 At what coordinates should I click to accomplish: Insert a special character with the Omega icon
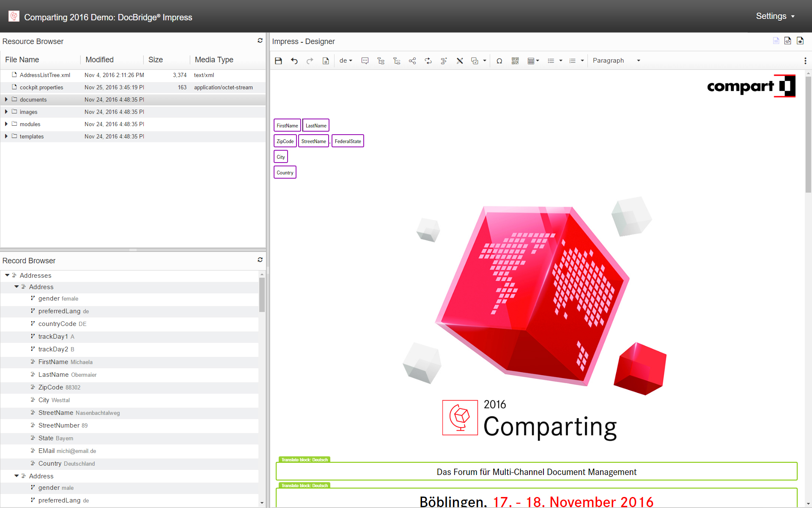[x=499, y=61]
